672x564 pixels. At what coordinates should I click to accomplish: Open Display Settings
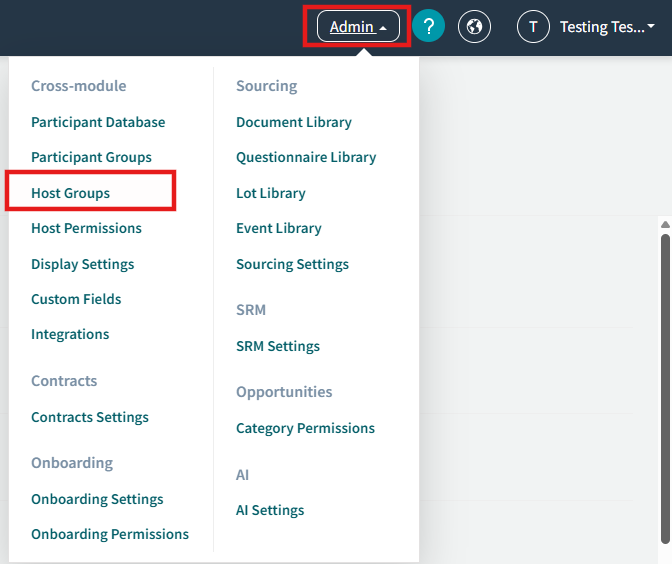click(82, 264)
